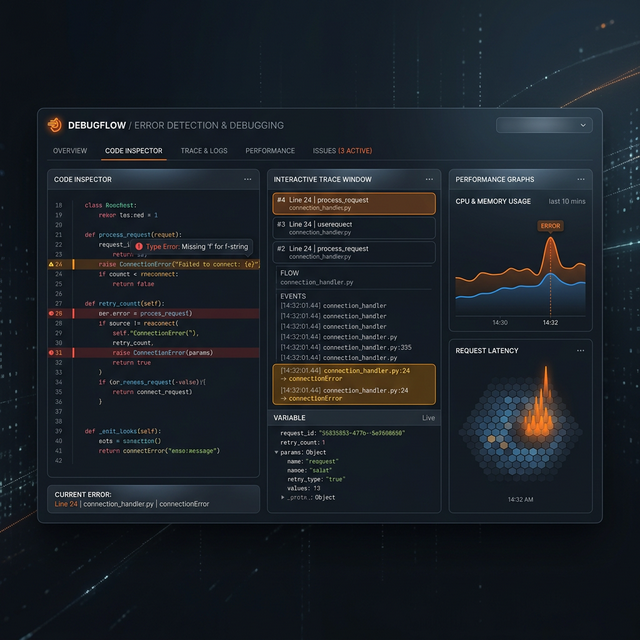Click the Type Error tooltip icon
The height and width of the screenshot is (640, 640).
click(x=140, y=246)
